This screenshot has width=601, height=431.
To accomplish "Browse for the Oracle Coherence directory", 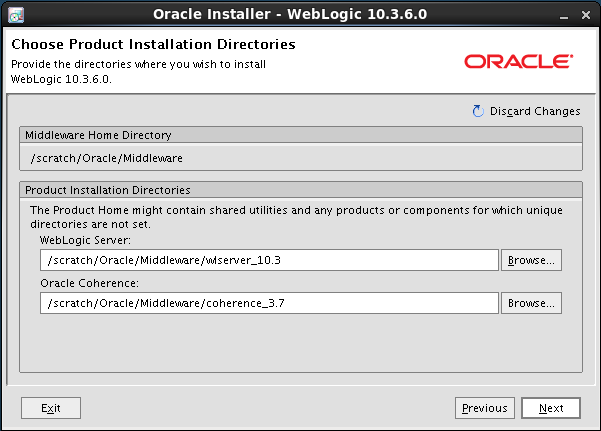I will coord(531,303).
